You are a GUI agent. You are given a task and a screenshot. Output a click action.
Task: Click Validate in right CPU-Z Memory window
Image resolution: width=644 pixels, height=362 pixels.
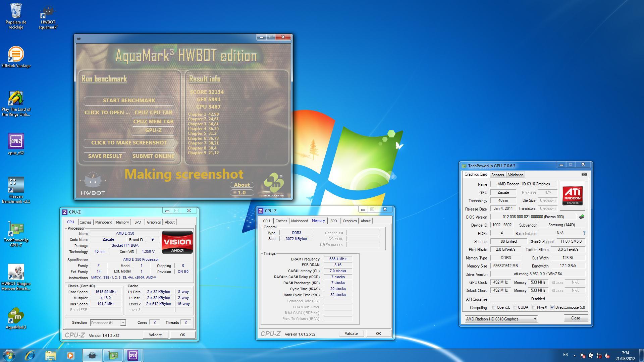351,334
